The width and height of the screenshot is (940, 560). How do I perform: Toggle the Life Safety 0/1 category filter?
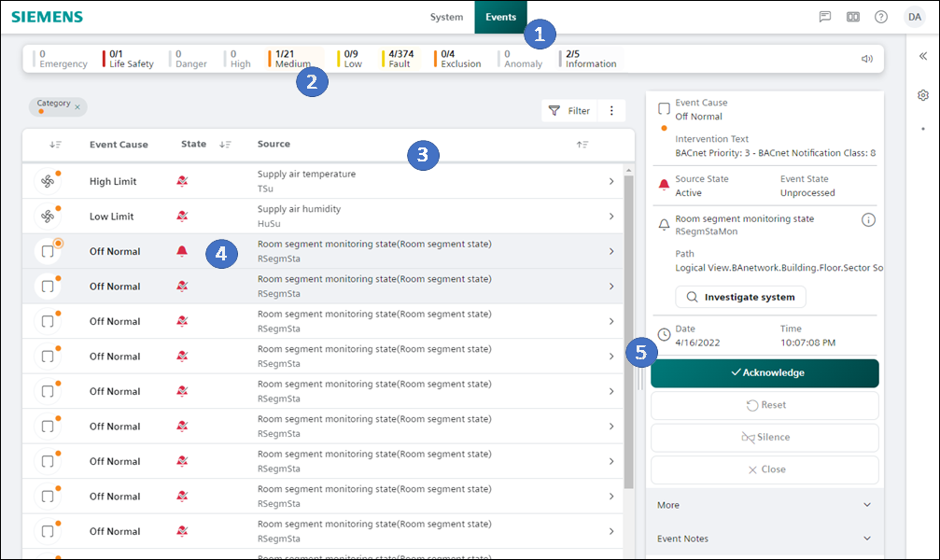click(x=130, y=59)
